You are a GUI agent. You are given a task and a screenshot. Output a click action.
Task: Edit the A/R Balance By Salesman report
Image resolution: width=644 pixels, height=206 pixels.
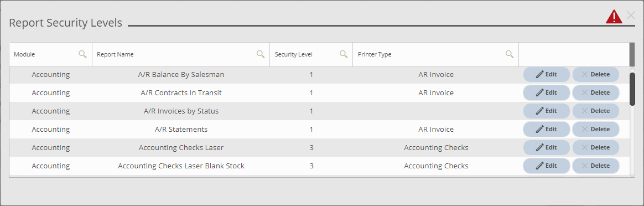pyautogui.click(x=546, y=74)
